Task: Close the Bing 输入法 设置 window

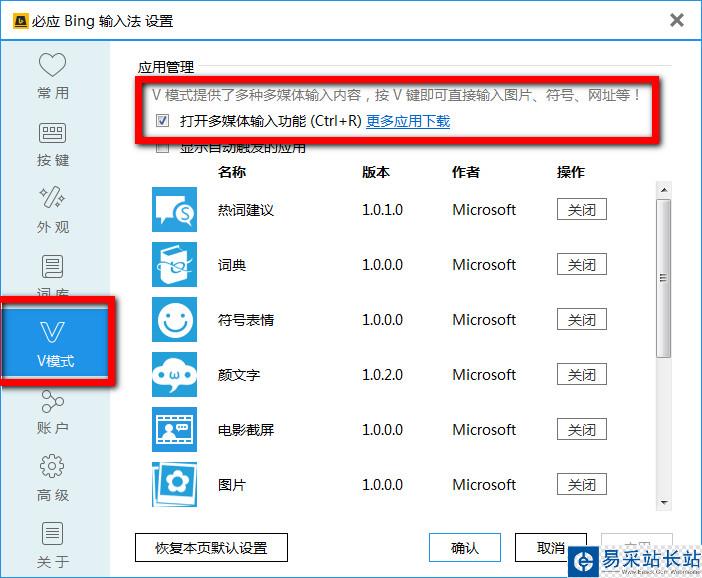Action: pos(676,20)
